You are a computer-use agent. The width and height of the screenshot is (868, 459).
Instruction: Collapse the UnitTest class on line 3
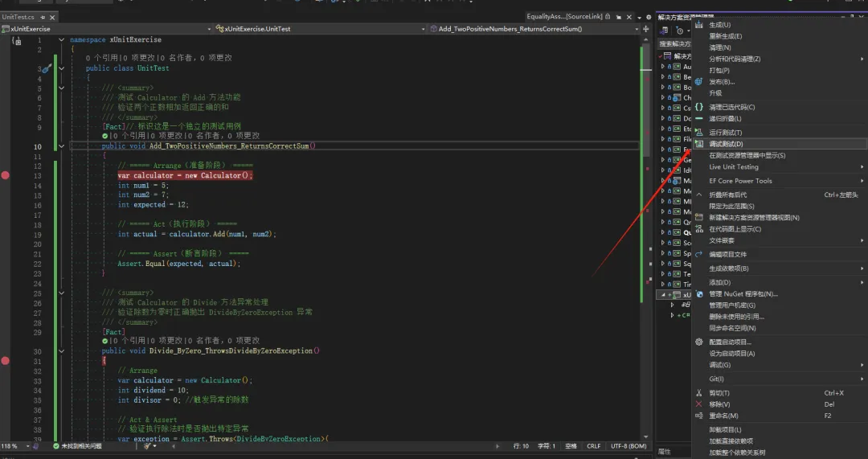pyautogui.click(x=61, y=68)
